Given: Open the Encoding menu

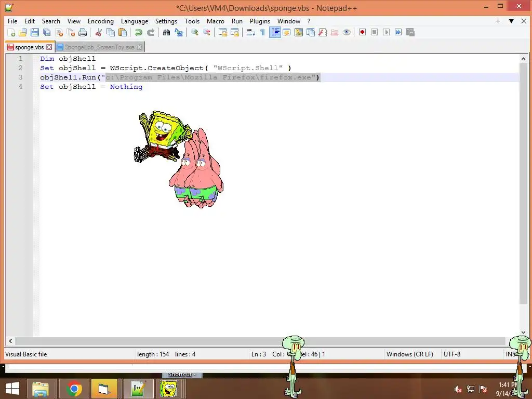Looking at the screenshot, I should tap(101, 21).
